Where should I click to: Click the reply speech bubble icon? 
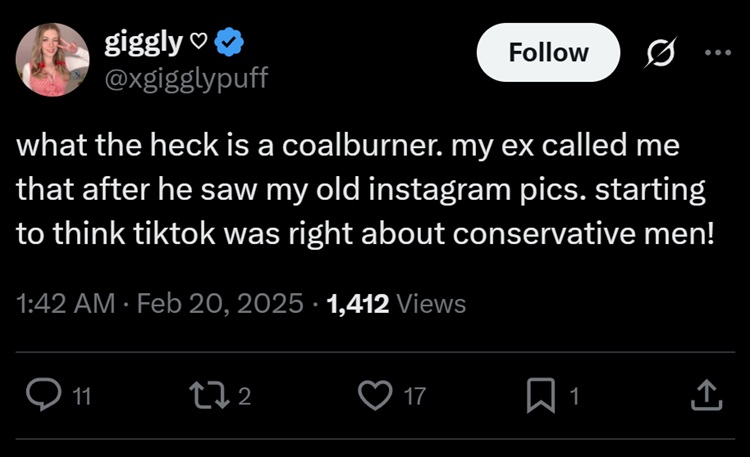46,397
